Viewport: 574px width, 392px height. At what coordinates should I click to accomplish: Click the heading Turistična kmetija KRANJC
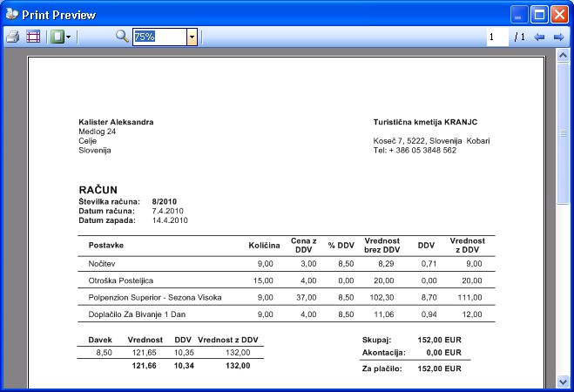[x=425, y=122]
